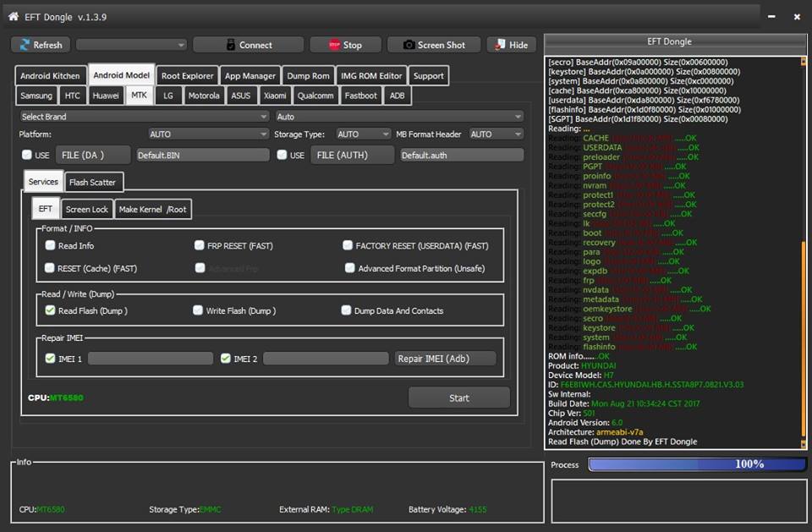Switch to the Qualcomm tab
This screenshot has height=532, width=812.
[x=315, y=96]
